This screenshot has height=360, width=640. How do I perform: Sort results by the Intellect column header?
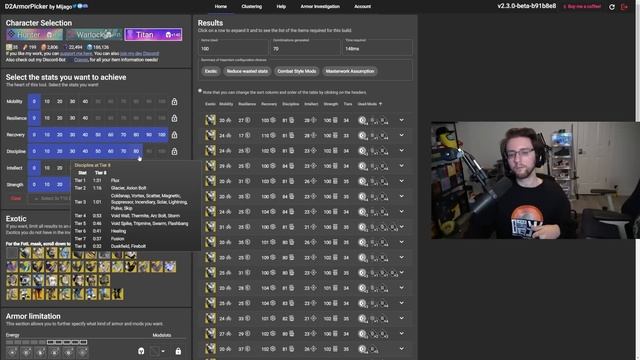[x=311, y=104]
